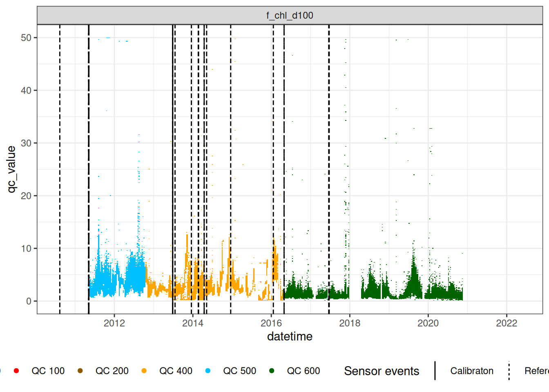
Task: Select the QC 600 legend text
Action: (x=304, y=371)
